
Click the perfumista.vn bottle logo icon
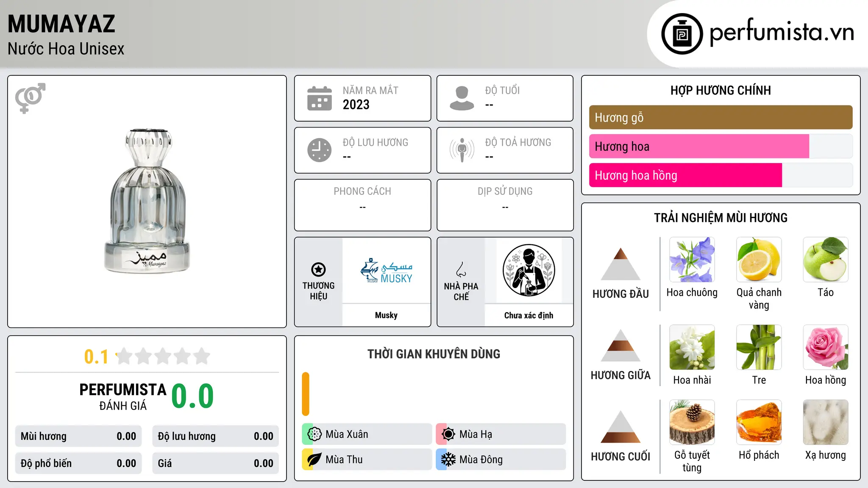click(x=682, y=34)
